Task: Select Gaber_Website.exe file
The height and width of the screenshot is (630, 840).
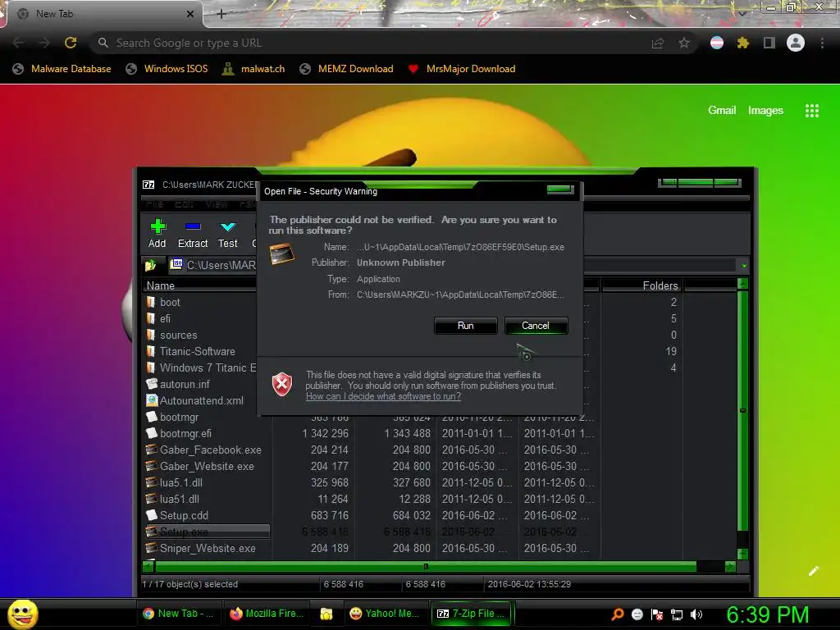Action: tap(207, 466)
